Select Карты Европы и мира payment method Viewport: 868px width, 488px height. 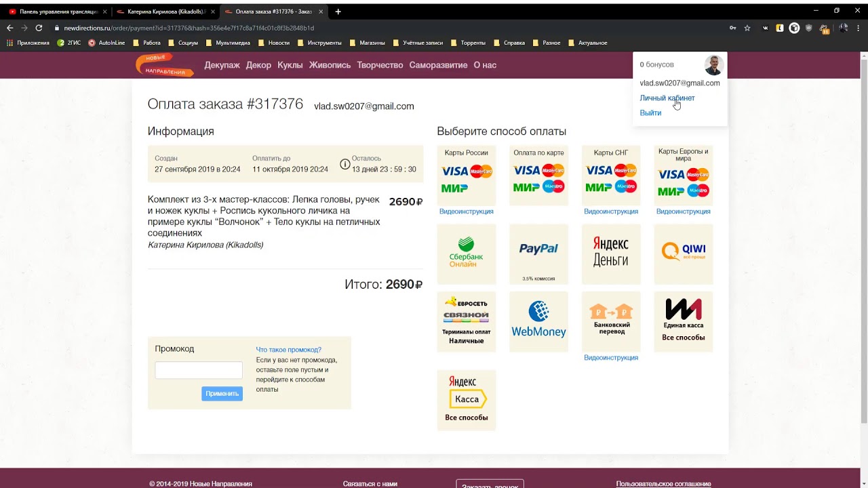click(x=683, y=175)
